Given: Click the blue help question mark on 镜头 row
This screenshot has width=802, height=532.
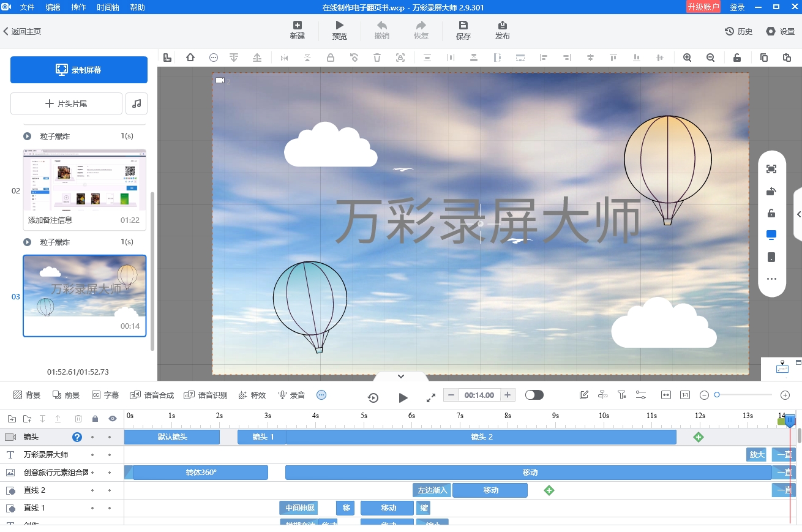Looking at the screenshot, I should tap(77, 436).
